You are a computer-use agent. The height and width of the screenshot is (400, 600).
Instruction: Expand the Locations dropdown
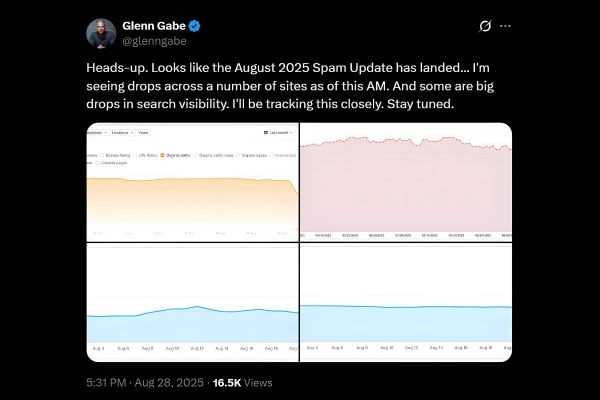pyautogui.click(x=121, y=132)
